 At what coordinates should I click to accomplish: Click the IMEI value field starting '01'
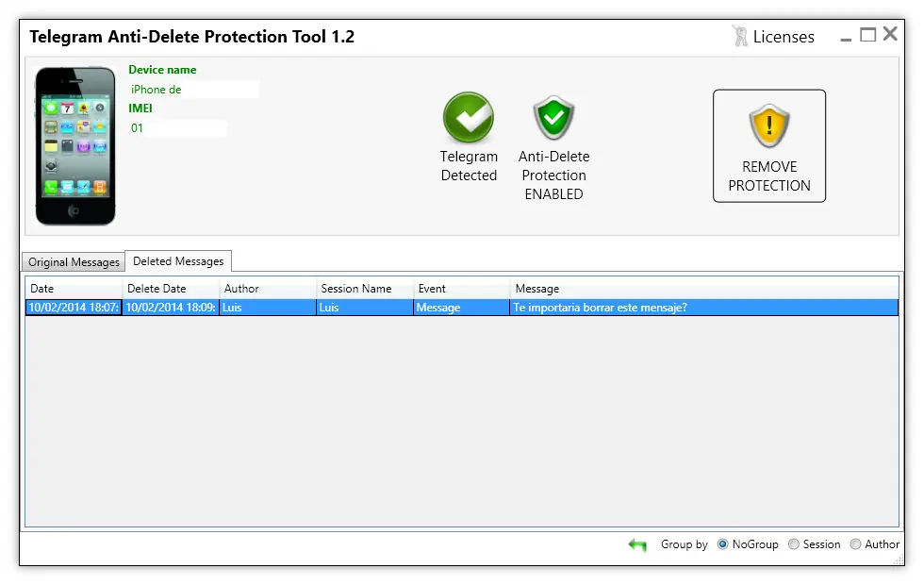178,128
